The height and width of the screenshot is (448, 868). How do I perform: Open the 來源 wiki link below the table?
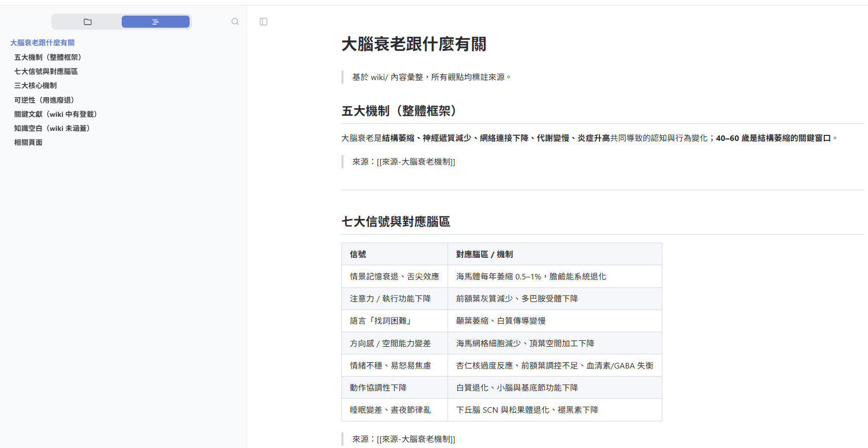(x=415, y=439)
